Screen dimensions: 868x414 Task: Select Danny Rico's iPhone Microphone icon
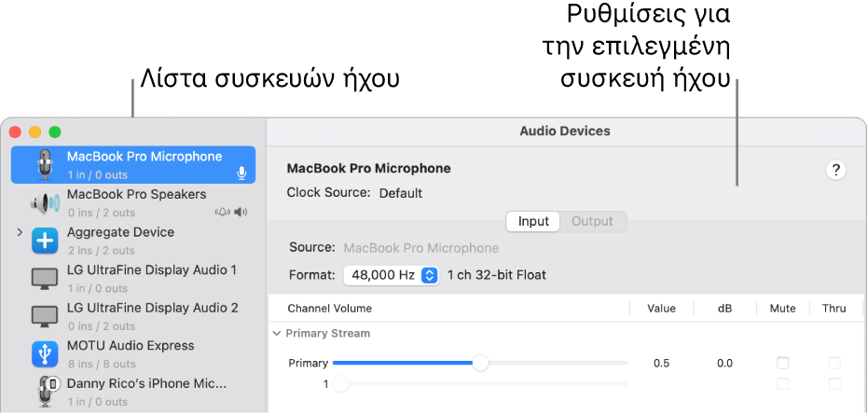[x=45, y=392]
